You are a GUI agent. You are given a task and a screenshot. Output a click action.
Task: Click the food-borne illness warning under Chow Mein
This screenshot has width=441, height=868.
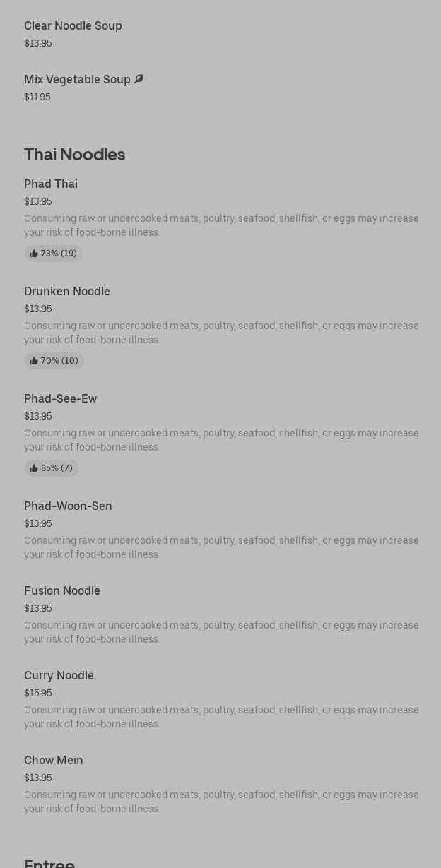tap(221, 802)
